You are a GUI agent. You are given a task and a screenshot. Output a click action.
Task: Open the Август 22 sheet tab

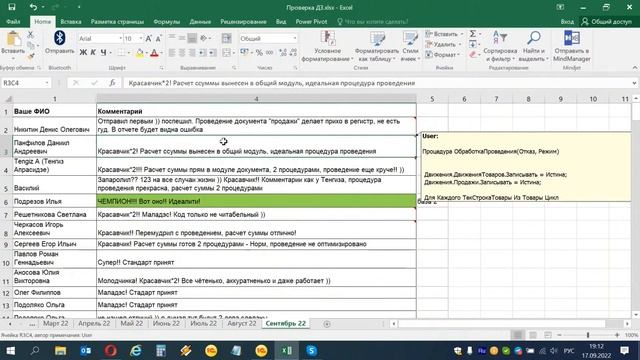242,323
